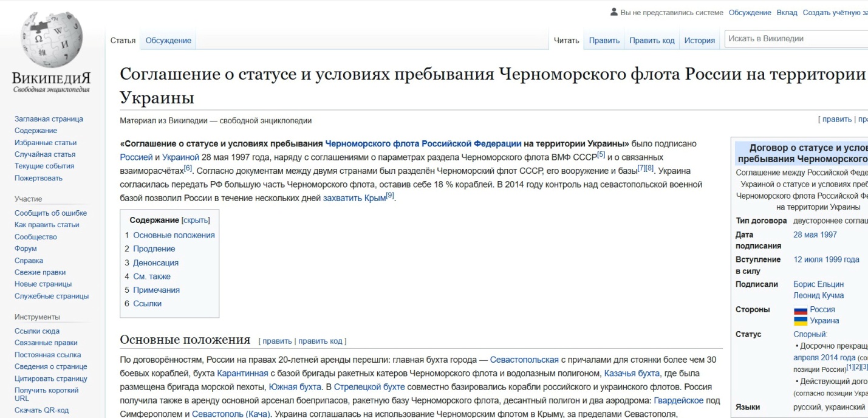
Task: Open the Править код tab
Action: coord(652,41)
